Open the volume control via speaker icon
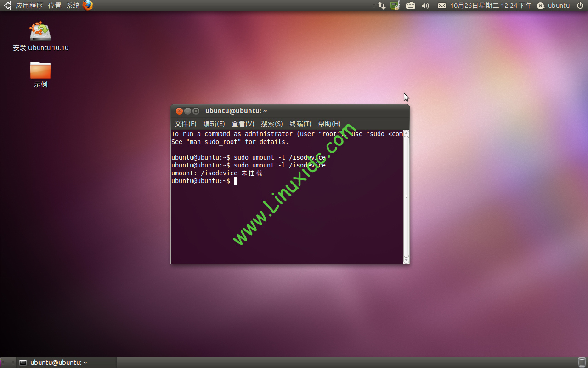Screen dimensions: 588x368 point(425,6)
